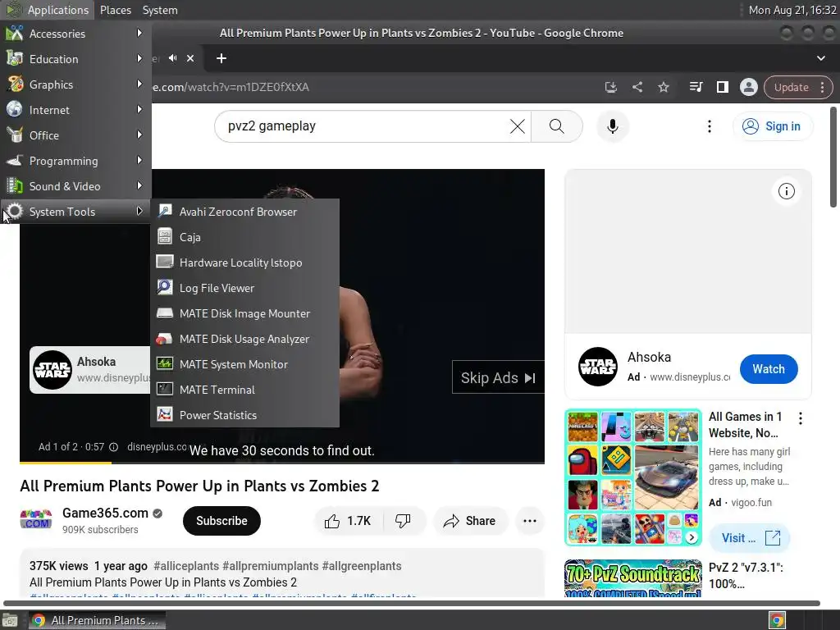
Task: Click the install app icon in address bar
Action: pyautogui.click(x=610, y=87)
